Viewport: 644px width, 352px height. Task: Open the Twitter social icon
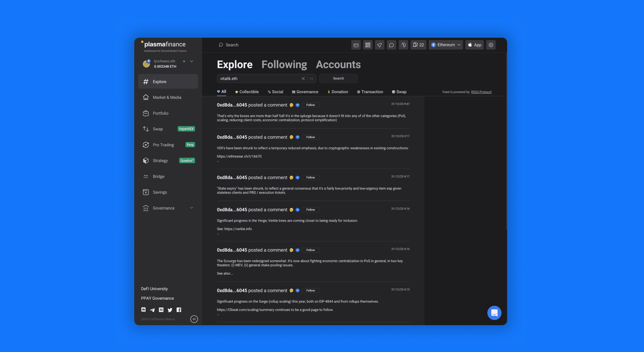[x=170, y=310]
